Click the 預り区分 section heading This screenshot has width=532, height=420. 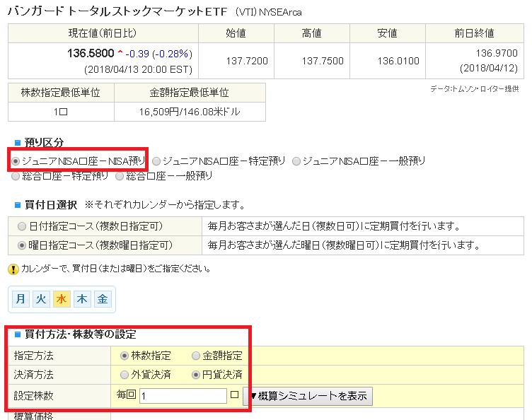[x=44, y=142]
